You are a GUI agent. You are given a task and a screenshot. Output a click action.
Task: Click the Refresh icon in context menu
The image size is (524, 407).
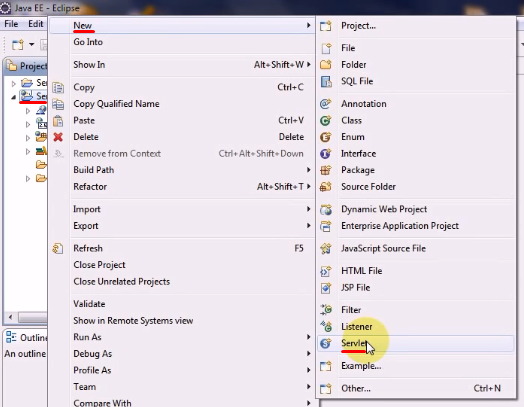58,249
